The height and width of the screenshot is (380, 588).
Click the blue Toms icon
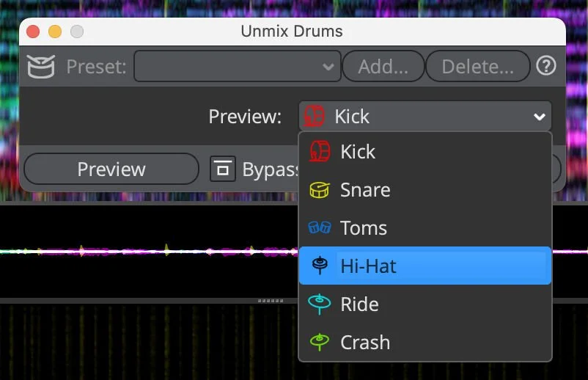tap(320, 227)
